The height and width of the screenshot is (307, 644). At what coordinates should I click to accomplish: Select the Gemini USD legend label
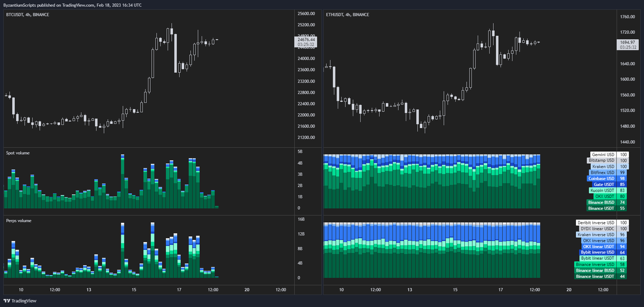602,155
